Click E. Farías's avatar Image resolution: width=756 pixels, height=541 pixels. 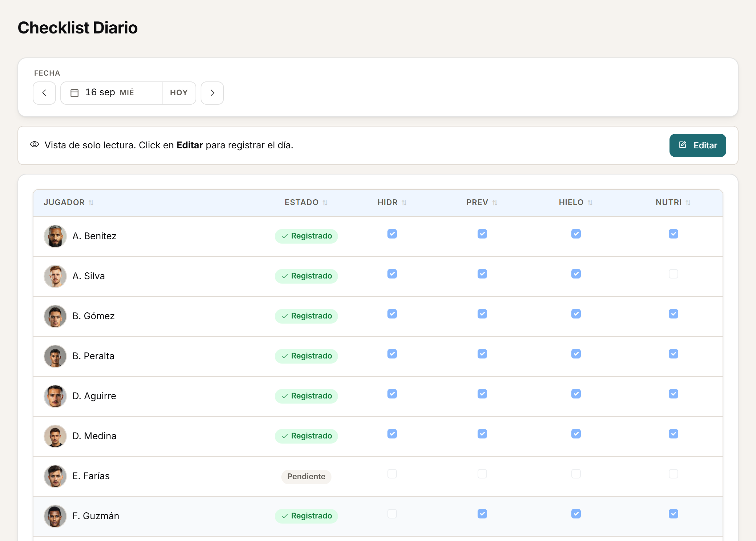pyautogui.click(x=55, y=476)
